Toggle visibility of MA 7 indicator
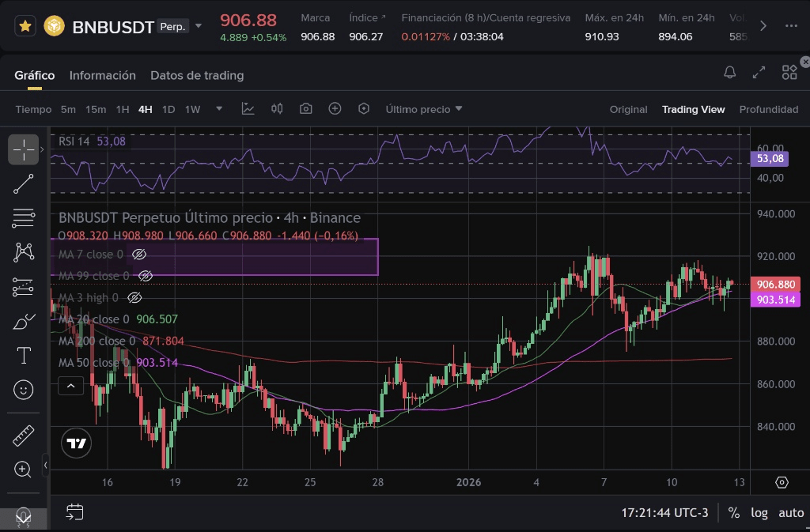This screenshot has width=810, height=532. (x=139, y=255)
